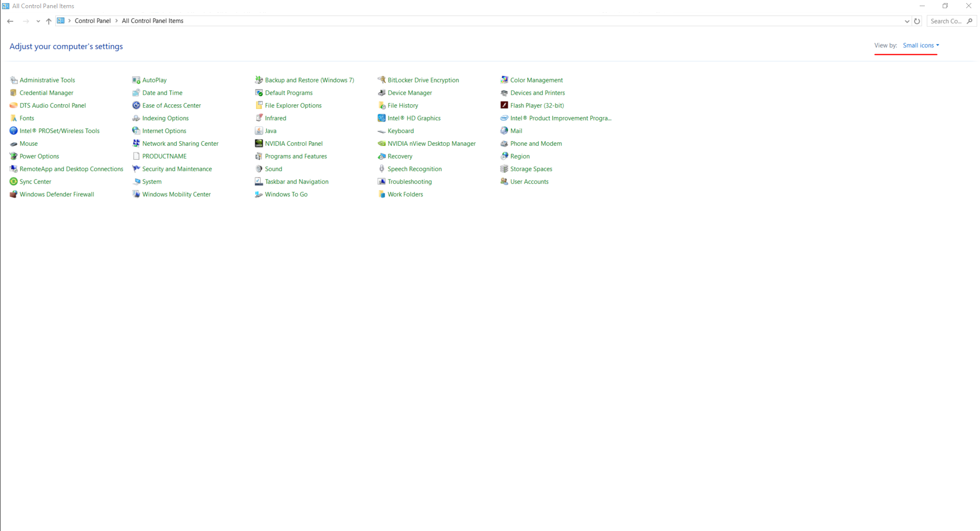Open Troubleshooting
The height and width of the screenshot is (531, 980).
click(x=409, y=182)
